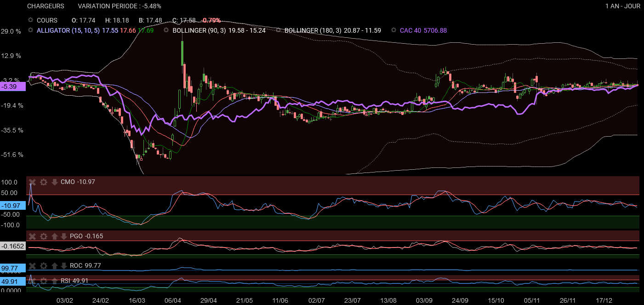This screenshot has height=305, width=644.
Task: Click the Bollinger values '19.58 - 15.24'
Action: pos(246,30)
